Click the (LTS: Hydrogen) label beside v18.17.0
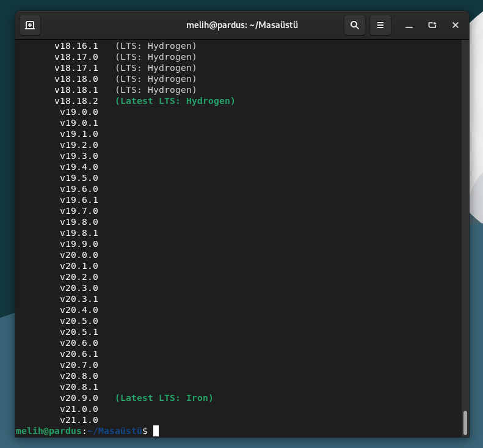This screenshot has height=448, width=483. pos(156,57)
